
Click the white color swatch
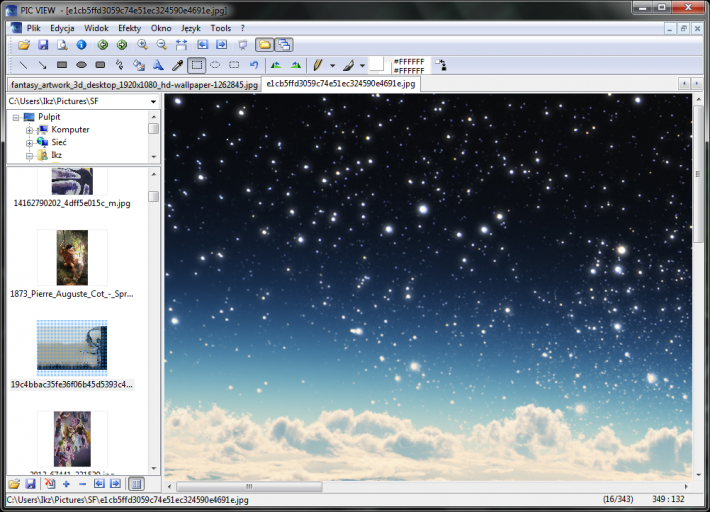tap(377, 65)
